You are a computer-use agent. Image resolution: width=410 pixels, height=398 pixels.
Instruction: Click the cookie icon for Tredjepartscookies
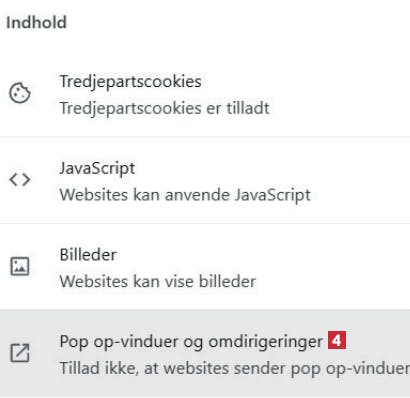pos(20,93)
